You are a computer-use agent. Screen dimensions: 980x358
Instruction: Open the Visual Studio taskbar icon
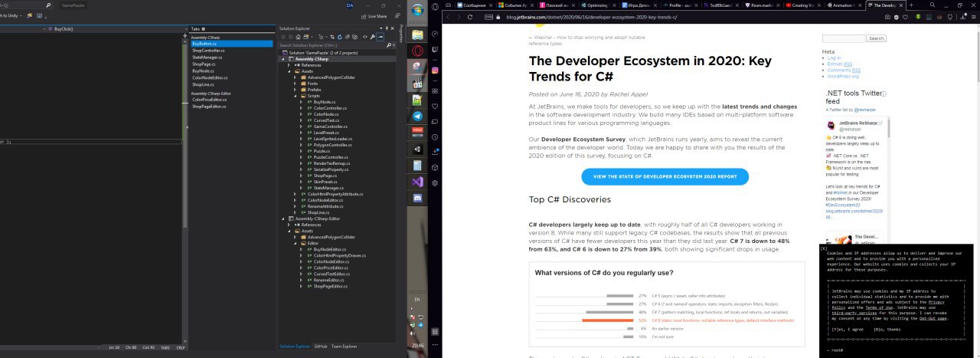pos(417,182)
